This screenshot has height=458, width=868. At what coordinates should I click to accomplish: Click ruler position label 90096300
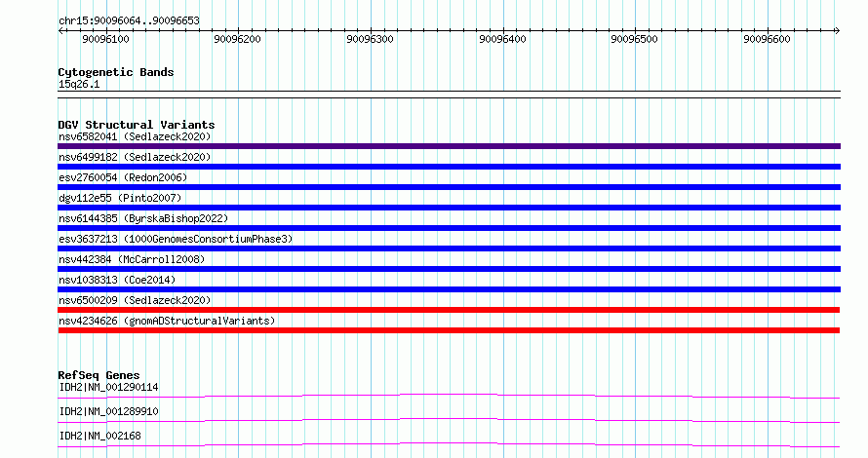point(370,39)
